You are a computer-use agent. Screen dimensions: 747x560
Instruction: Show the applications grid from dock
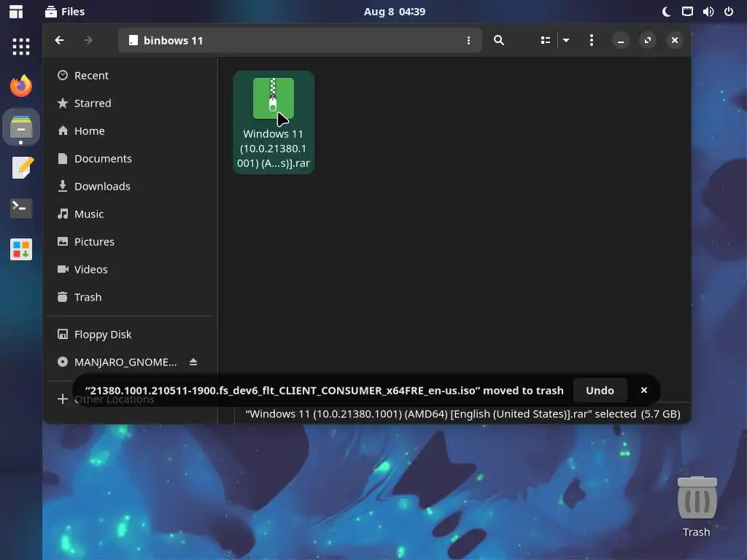[21, 47]
